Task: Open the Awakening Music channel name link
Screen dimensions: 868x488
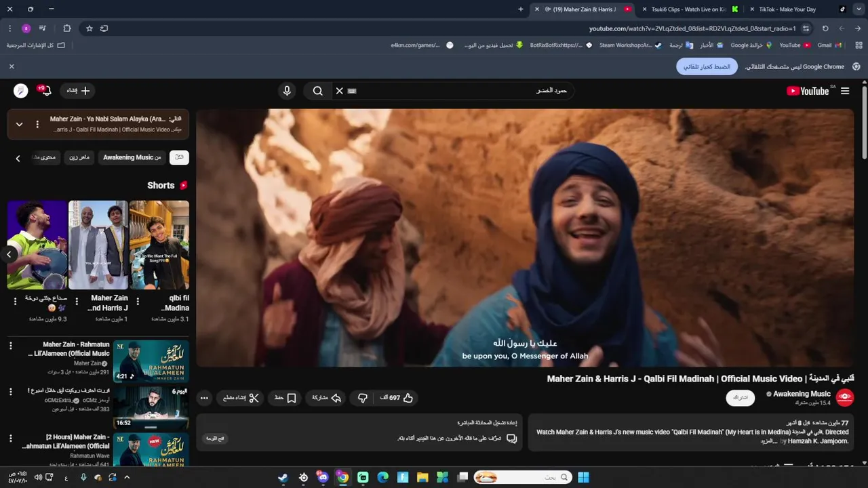Action: 802,394
